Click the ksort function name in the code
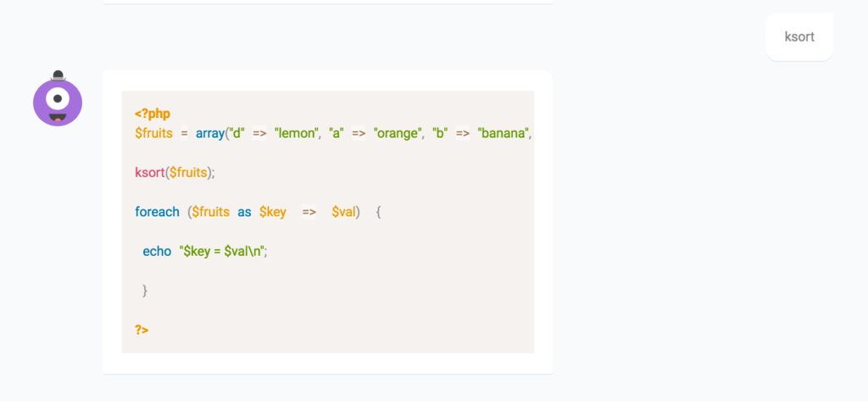This screenshot has width=868, height=401. 149,172
